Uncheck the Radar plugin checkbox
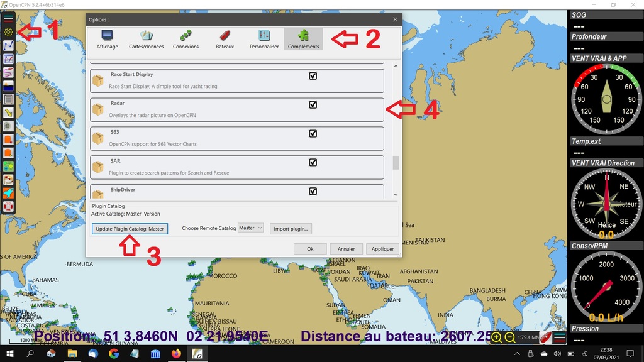The width and height of the screenshot is (644, 362). (313, 105)
